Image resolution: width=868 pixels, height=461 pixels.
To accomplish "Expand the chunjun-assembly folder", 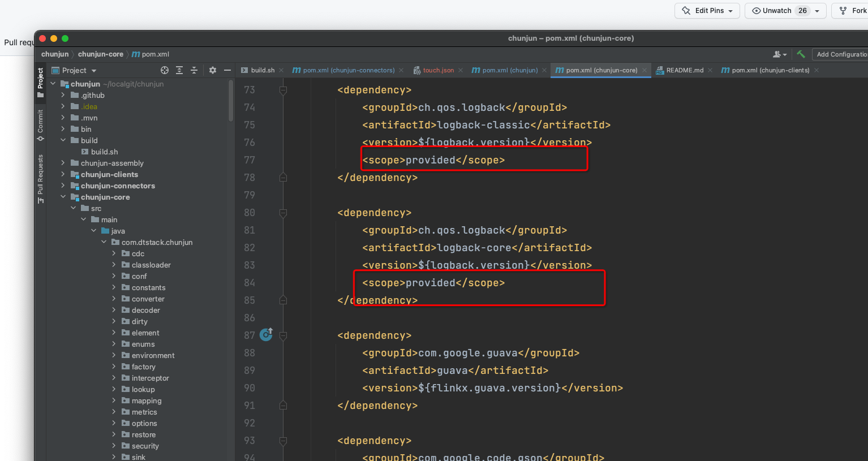I will (x=63, y=163).
